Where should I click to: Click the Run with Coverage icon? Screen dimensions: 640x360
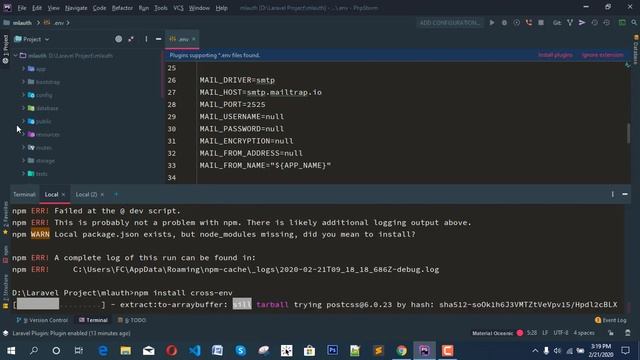pyautogui.click(x=516, y=23)
